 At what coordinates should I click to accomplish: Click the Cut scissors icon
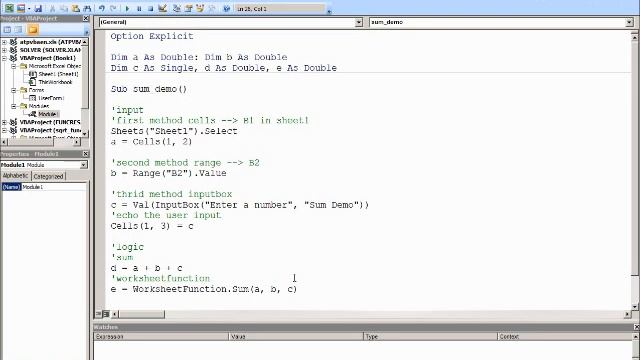(x=52, y=8)
